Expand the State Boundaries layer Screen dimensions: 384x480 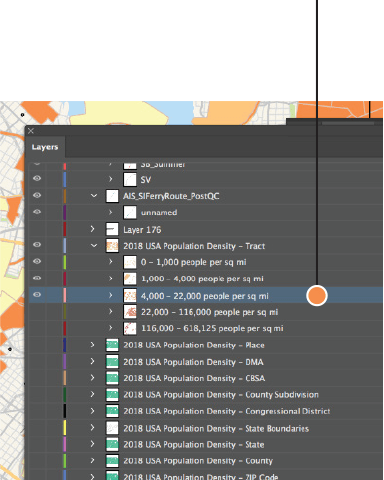click(x=93, y=428)
